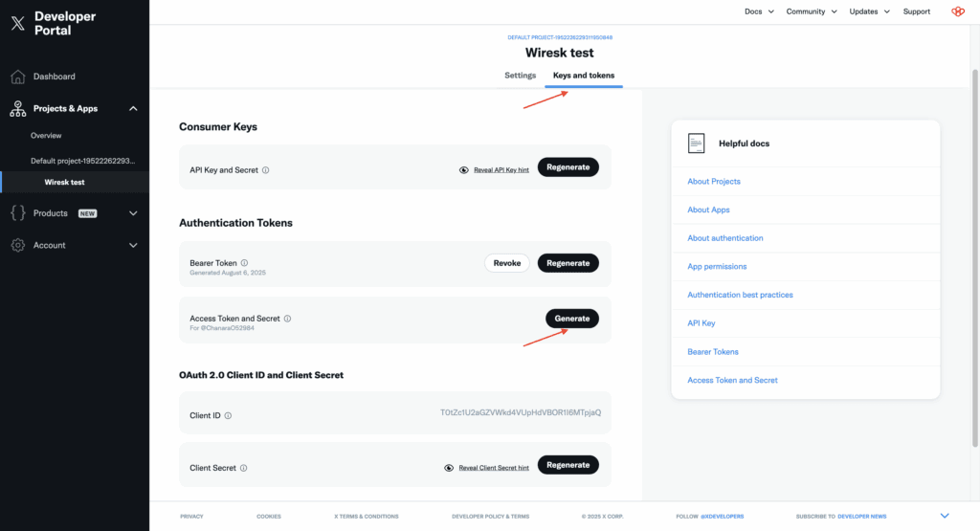
Task: Open the Docs dropdown menu
Action: (759, 11)
